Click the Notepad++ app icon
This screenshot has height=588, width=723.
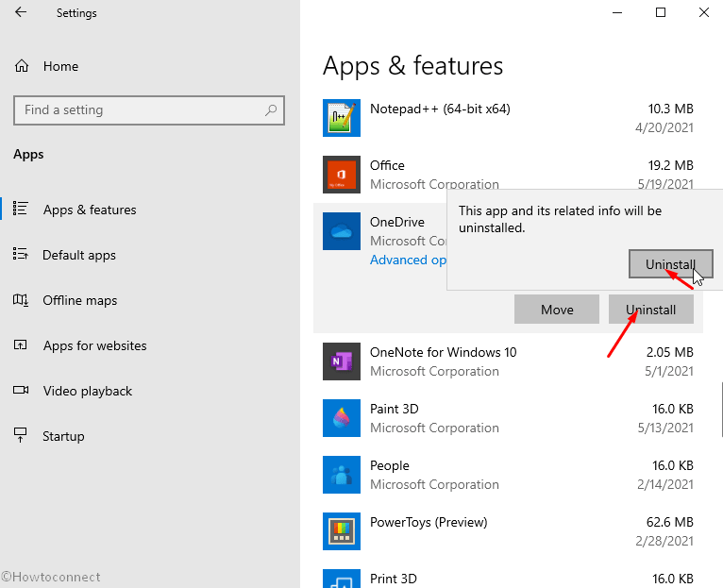coord(342,118)
